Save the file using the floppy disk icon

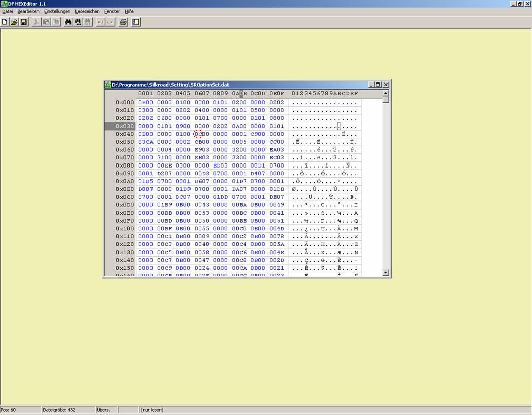coord(23,22)
